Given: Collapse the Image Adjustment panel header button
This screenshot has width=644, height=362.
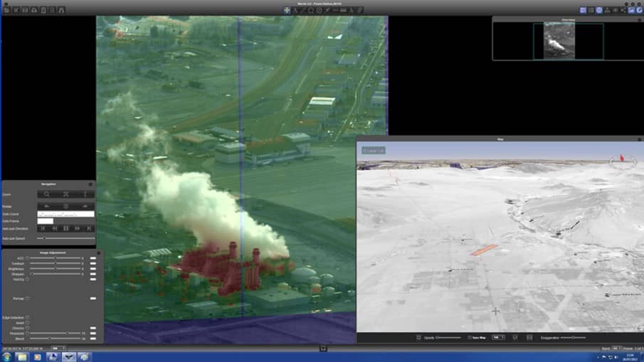Looking at the screenshot, I should (98, 251).
